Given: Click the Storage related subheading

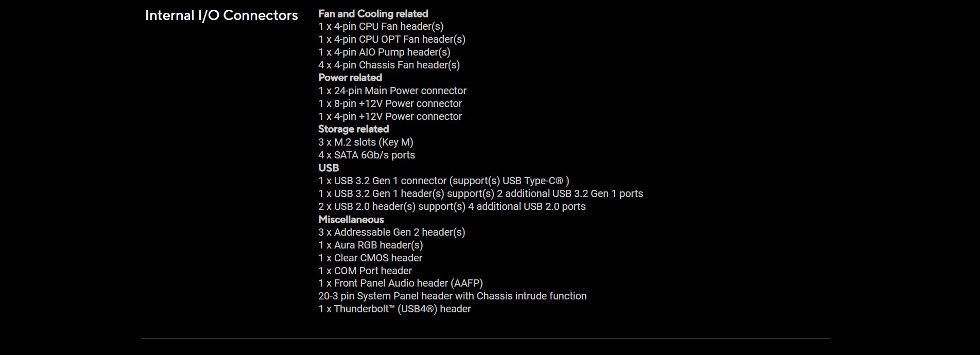Looking at the screenshot, I should (x=354, y=129).
